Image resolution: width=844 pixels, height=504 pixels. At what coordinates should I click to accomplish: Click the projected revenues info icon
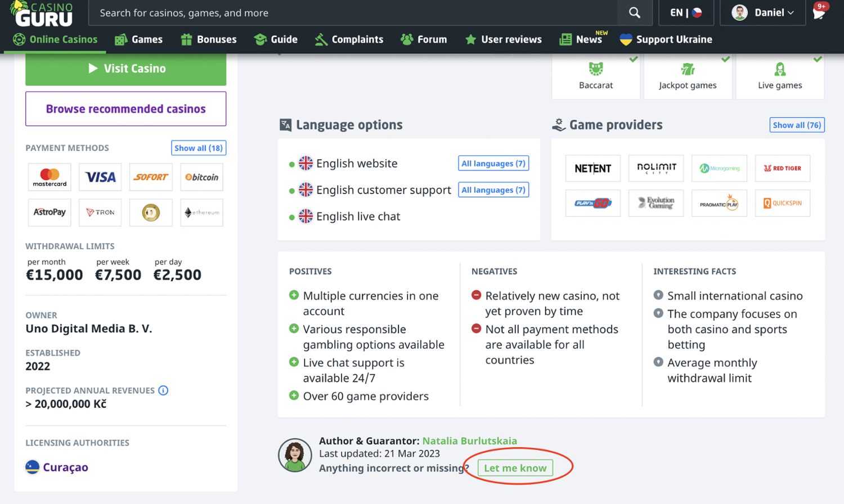[x=163, y=390]
